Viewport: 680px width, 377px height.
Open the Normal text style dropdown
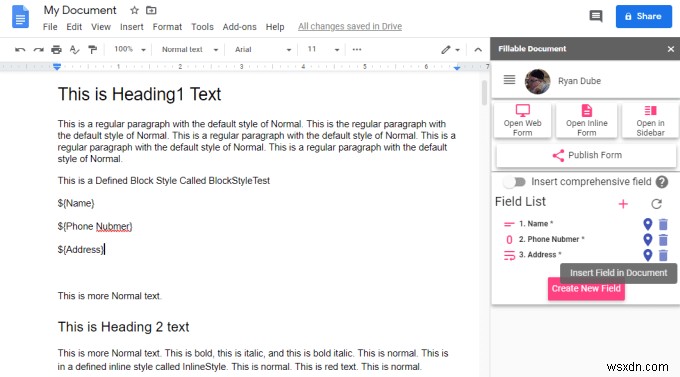coord(190,49)
